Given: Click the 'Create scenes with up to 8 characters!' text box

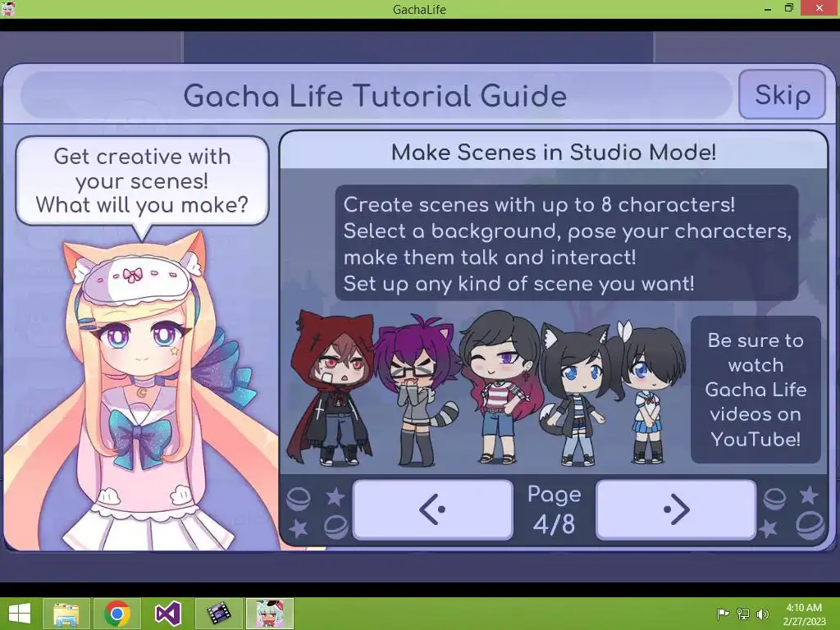Looking at the screenshot, I should coord(567,243).
